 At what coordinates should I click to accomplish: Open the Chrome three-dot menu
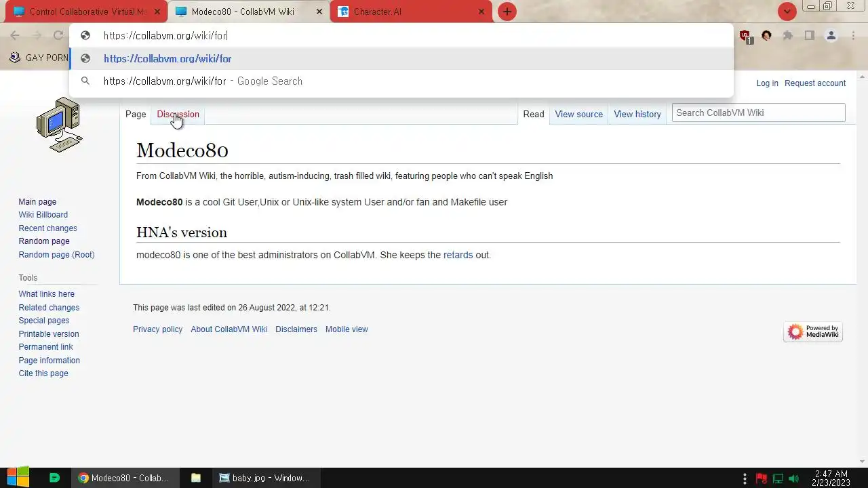click(x=853, y=36)
